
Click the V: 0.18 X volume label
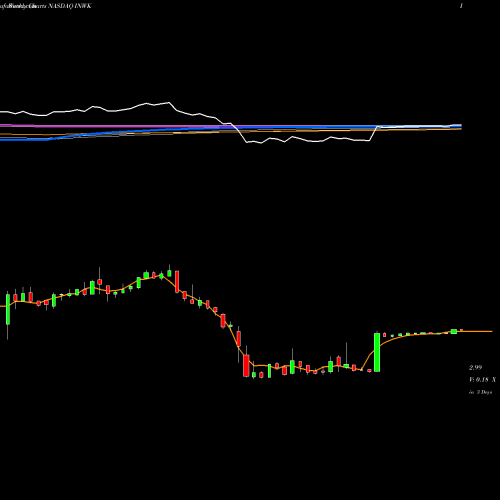coord(482,380)
